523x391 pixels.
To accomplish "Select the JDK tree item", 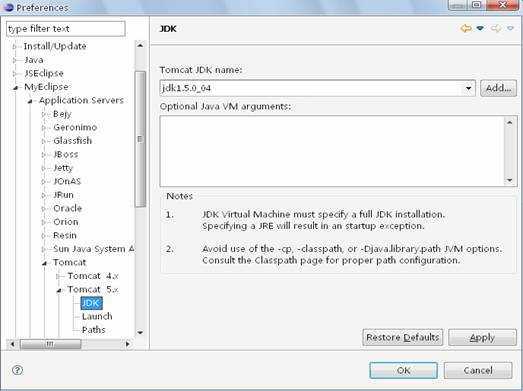I will 91,303.
